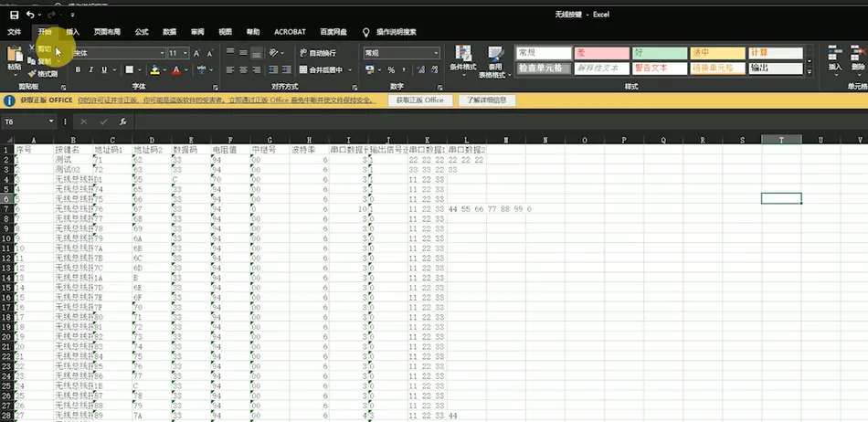Switch to the Page Layout (页面布局) tab
Image resolution: width=868 pixels, height=422 pixels.
pos(107,32)
